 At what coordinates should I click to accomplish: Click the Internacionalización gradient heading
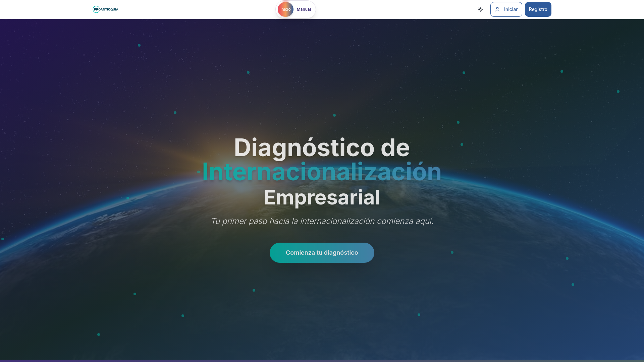322,172
